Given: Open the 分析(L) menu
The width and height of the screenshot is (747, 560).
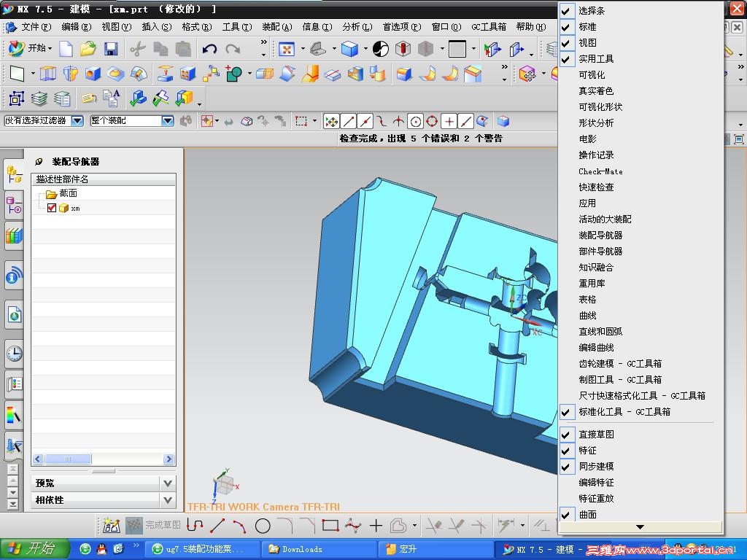Looking at the screenshot, I should [357, 27].
